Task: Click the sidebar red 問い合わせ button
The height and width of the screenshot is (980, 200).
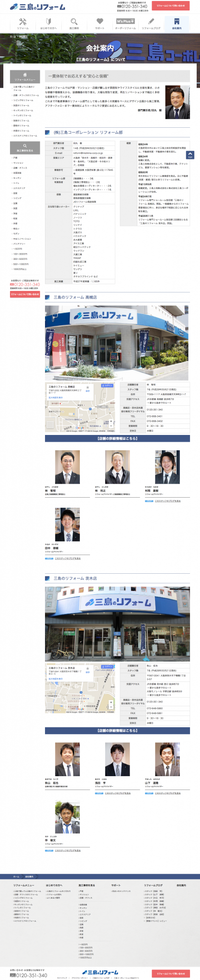Action: click(x=25, y=294)
